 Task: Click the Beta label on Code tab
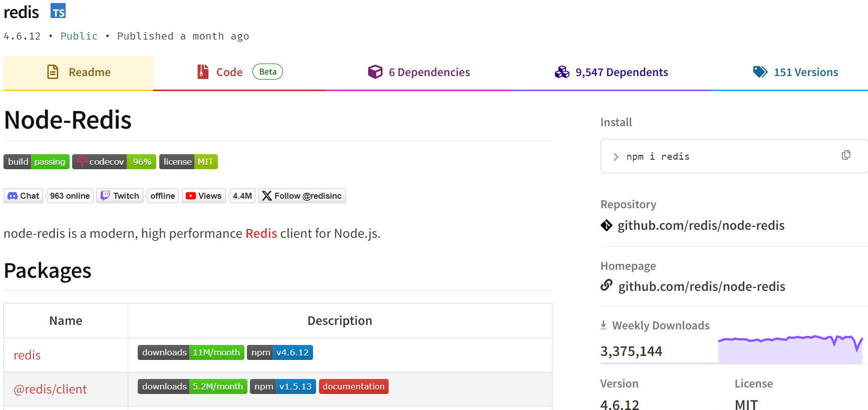[267, 72]
